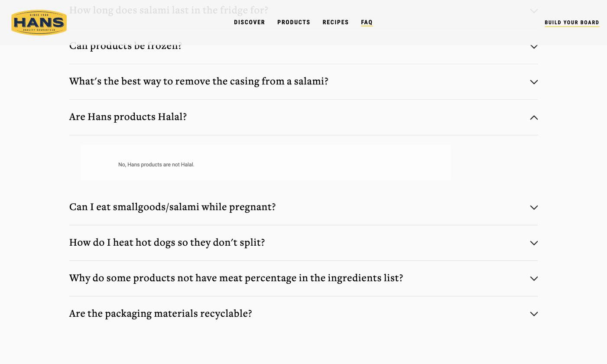Click chevron for meat percentage question

[534, 279]
